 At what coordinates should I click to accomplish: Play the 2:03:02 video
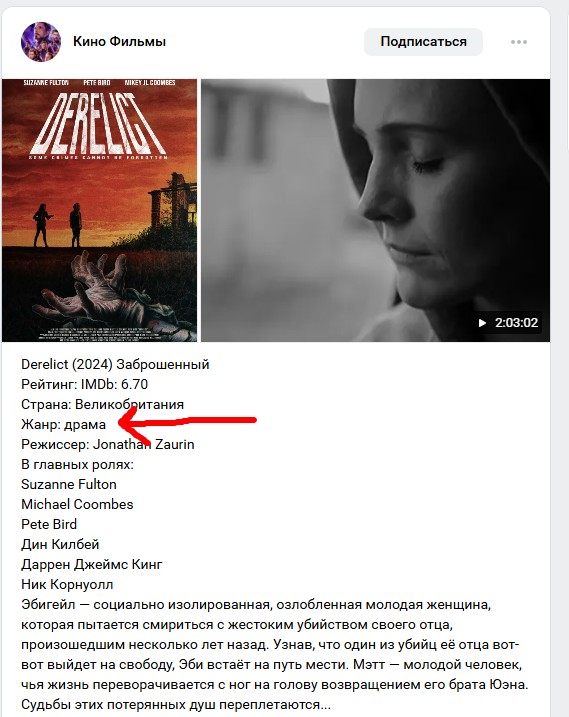point(376,210)
